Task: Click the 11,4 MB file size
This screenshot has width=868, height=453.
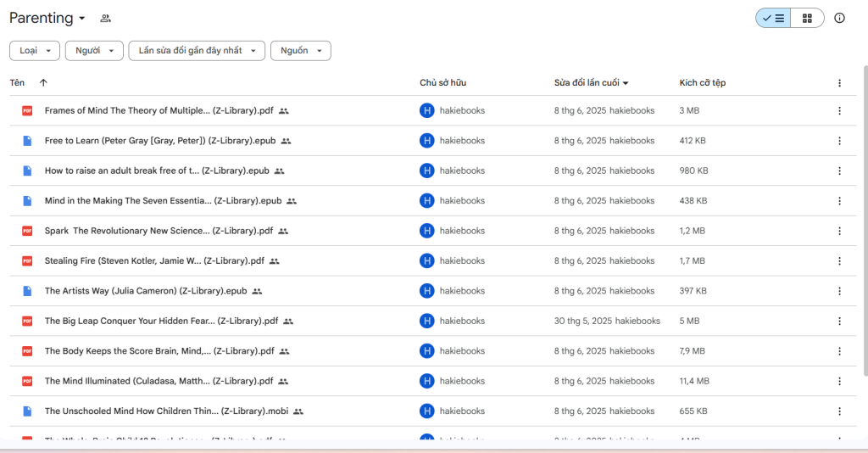Action: 694,381
